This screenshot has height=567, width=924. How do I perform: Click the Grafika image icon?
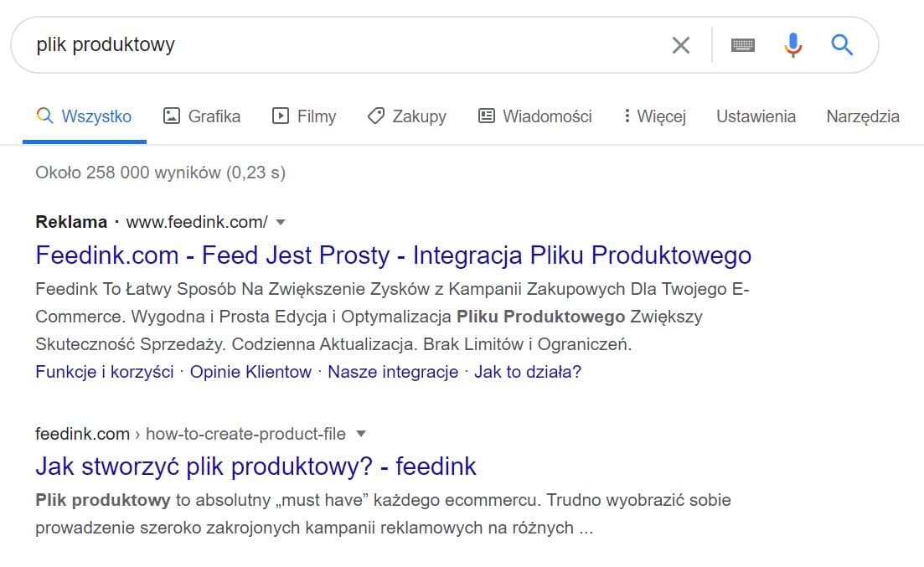tap(171, 116)
